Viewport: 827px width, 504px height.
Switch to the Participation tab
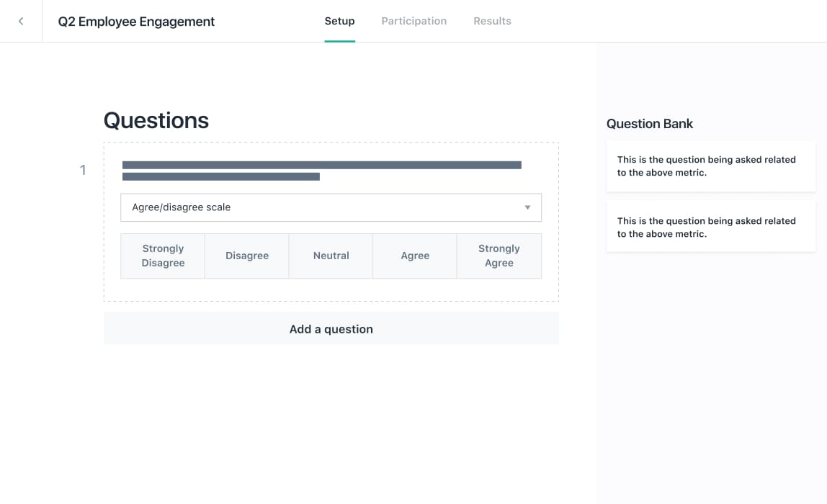413,20
